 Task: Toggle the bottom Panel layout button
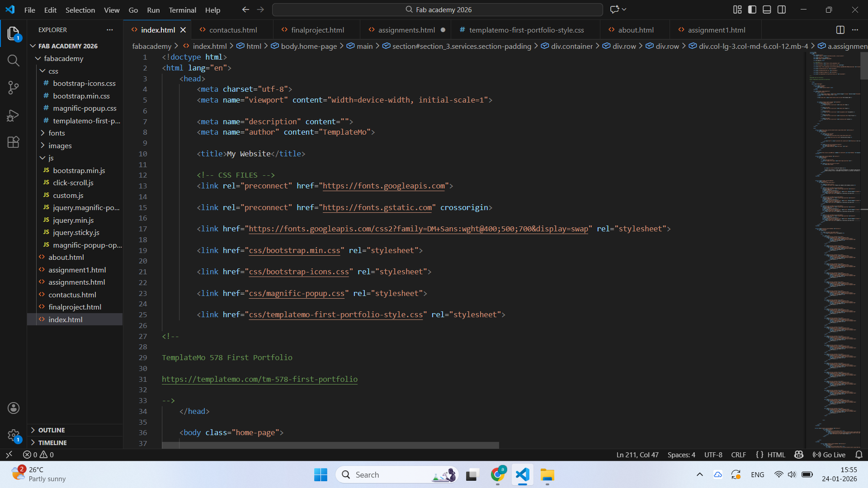[767, 9]
